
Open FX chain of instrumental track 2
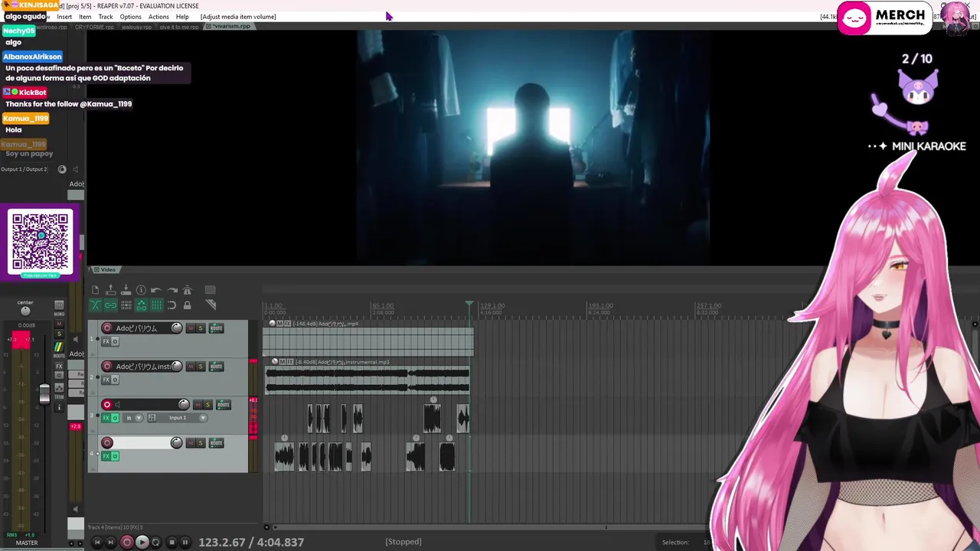coord(106,380)
